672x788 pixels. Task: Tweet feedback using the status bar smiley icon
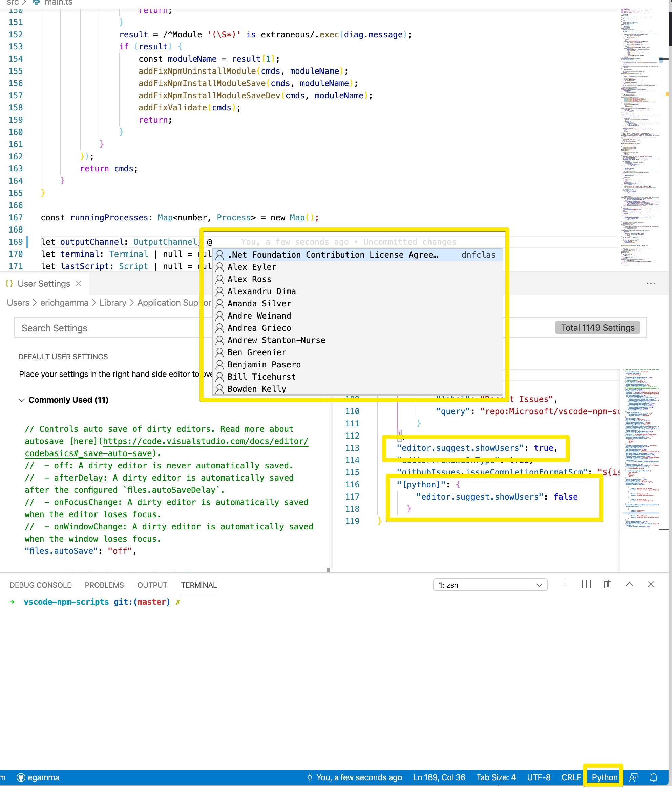point(633,777)
